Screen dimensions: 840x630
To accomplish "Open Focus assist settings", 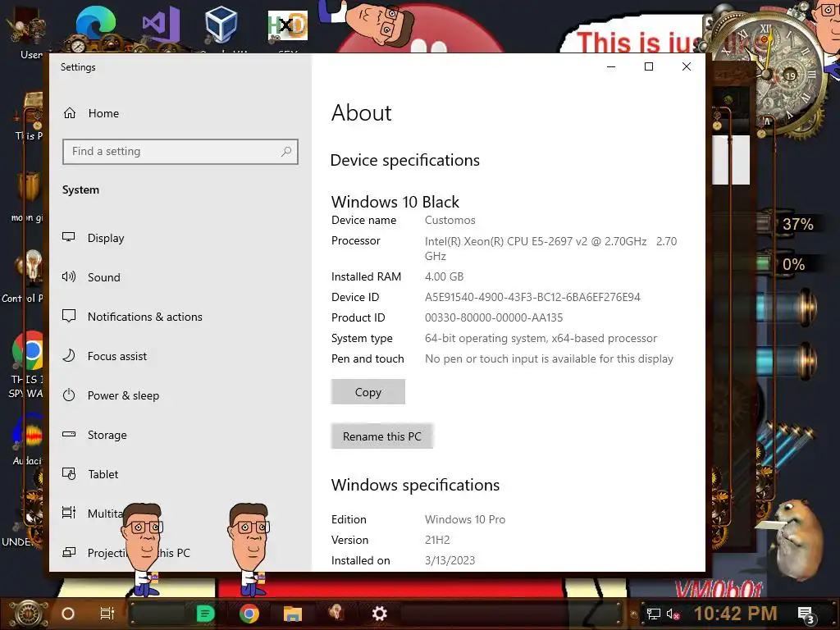I will pos(116,356).
